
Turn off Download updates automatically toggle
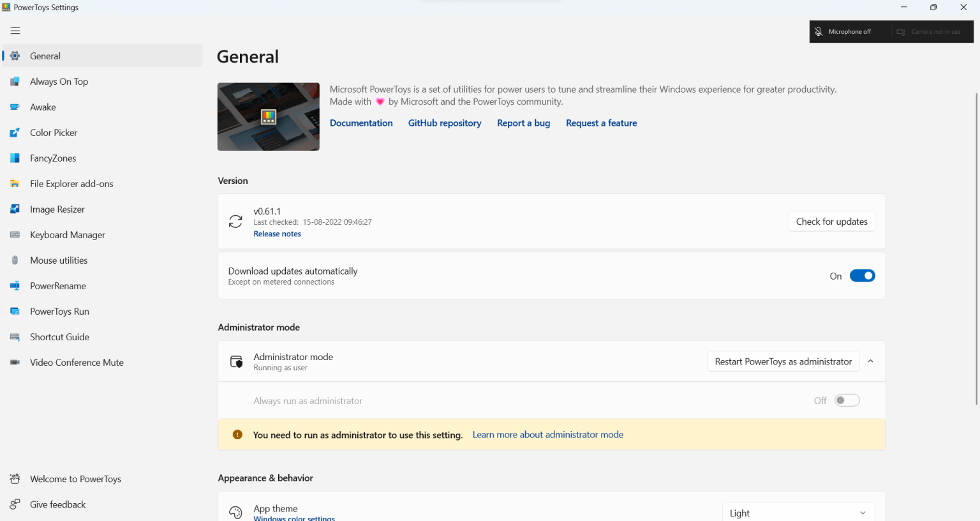point(862,276)
